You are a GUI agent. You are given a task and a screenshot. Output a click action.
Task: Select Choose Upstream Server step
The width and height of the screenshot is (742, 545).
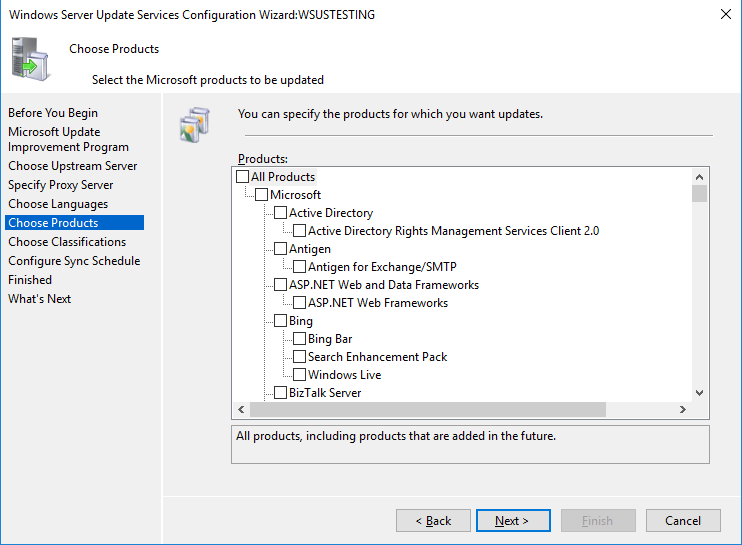click(72, 166)
